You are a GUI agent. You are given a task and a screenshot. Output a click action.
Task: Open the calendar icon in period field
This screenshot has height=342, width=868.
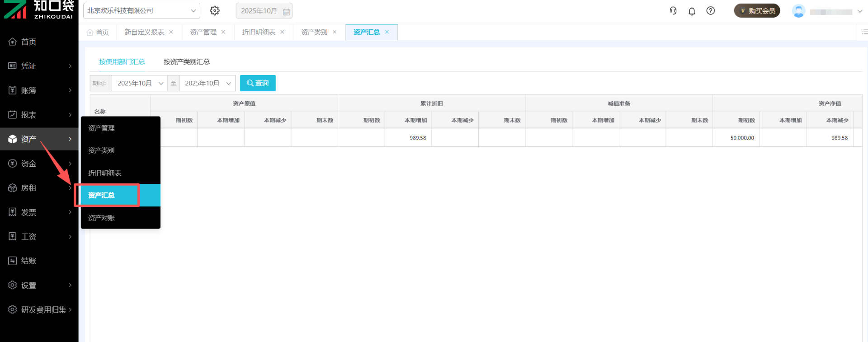(x=286, y=11)
